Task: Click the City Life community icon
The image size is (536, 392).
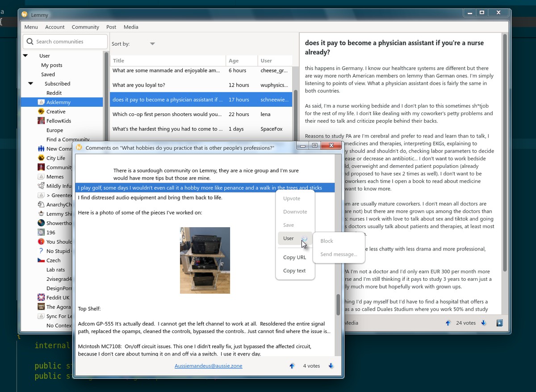Action: [41, 158]
